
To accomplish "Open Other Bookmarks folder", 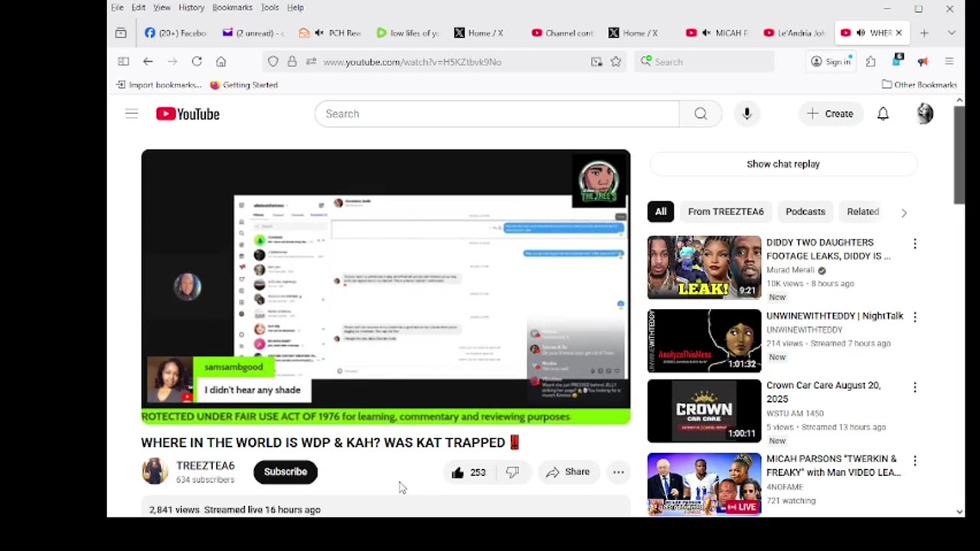I will [920, 85].
